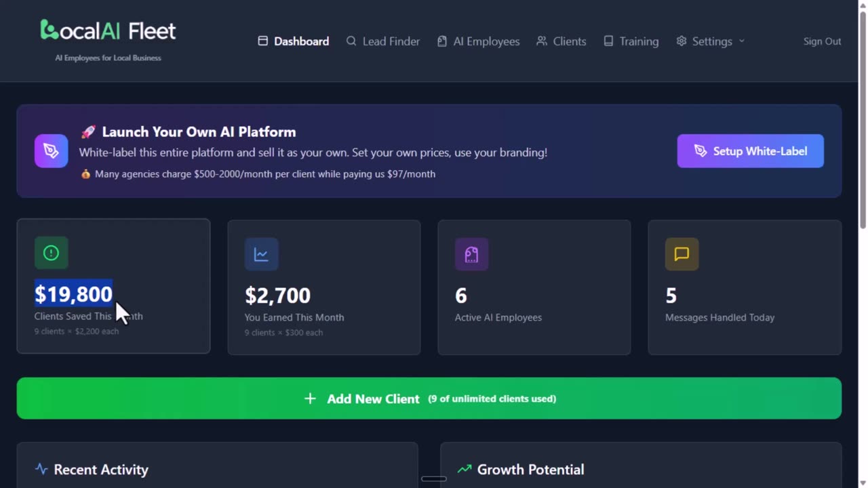The height and width of the screenshot is (488, 868).
Task: Click the Messages Handled Today label
Action: click(719, 317)
